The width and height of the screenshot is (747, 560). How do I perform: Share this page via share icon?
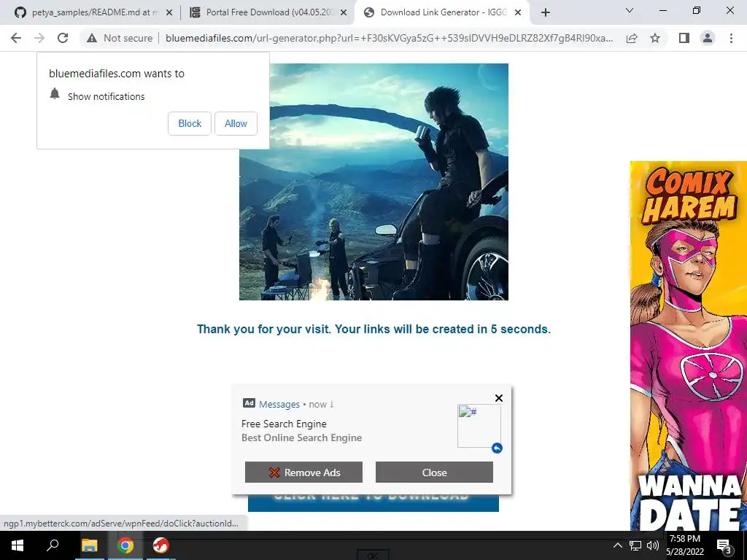click(x=632, y=38)
